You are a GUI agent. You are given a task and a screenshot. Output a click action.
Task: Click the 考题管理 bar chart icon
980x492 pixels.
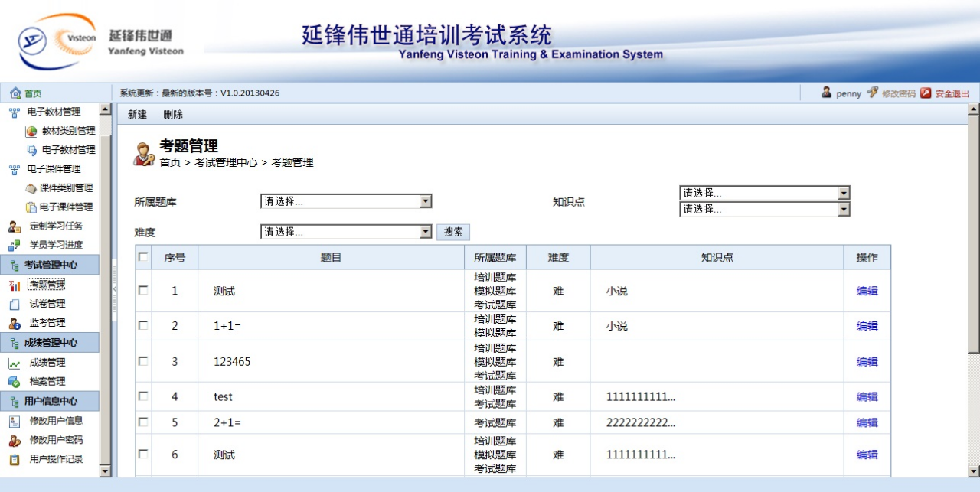(14, 285)
